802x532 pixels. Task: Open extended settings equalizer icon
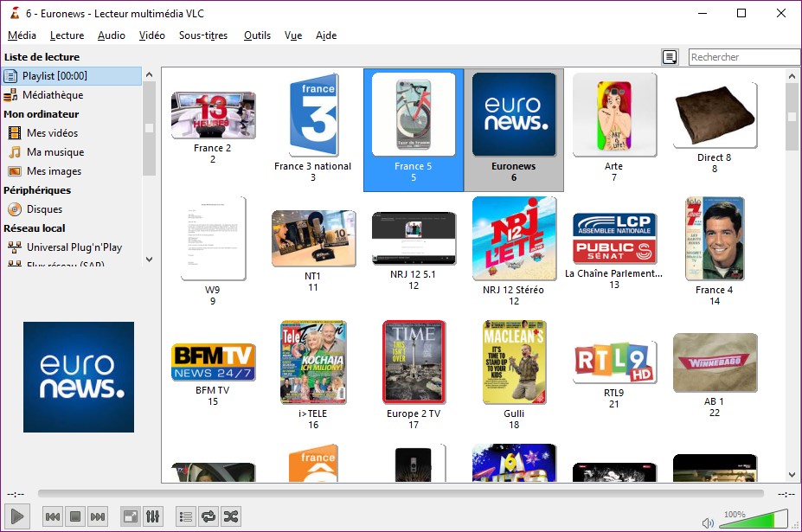tap(151, 517)
